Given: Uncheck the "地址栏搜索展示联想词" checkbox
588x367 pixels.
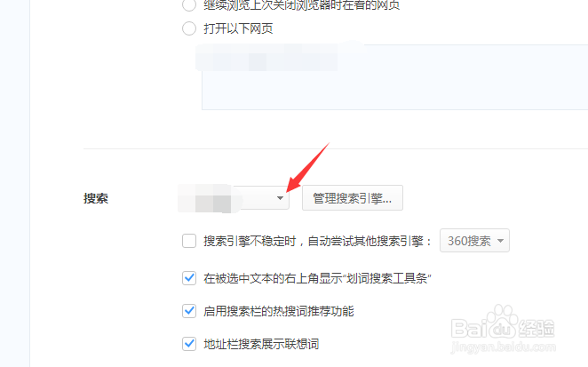Looking at the screenshot, I should pos(189,343).
